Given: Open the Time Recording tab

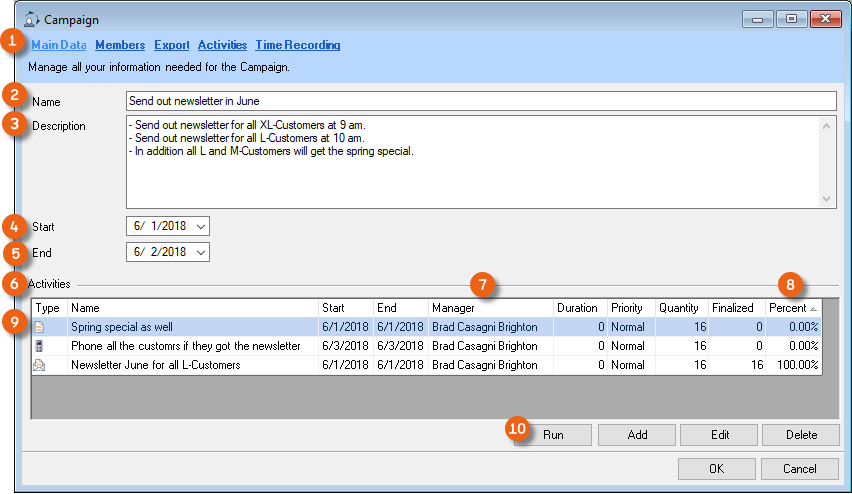Looking at the screenshot, I should [x=297, y=45].
